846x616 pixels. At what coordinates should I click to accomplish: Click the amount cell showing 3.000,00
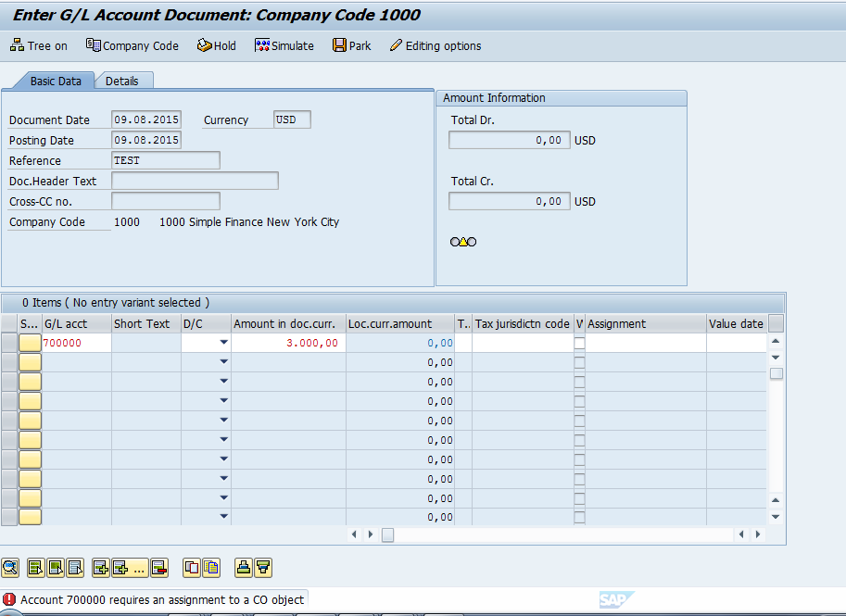coord(289,343)
